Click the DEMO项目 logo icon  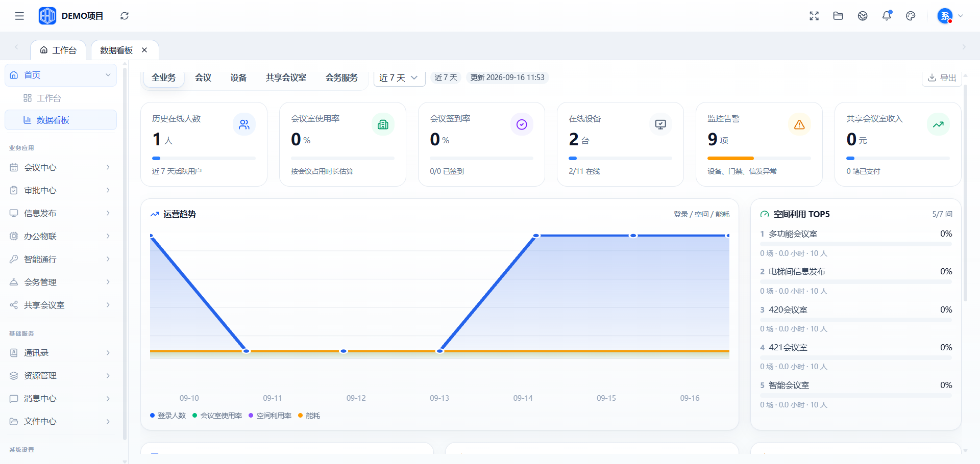[47, 16]
